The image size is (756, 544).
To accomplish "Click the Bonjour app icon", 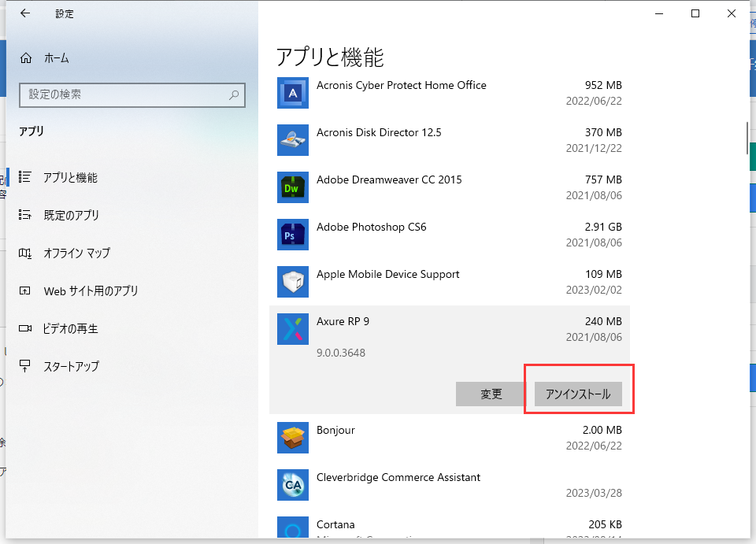I will (x=292, y=438).
